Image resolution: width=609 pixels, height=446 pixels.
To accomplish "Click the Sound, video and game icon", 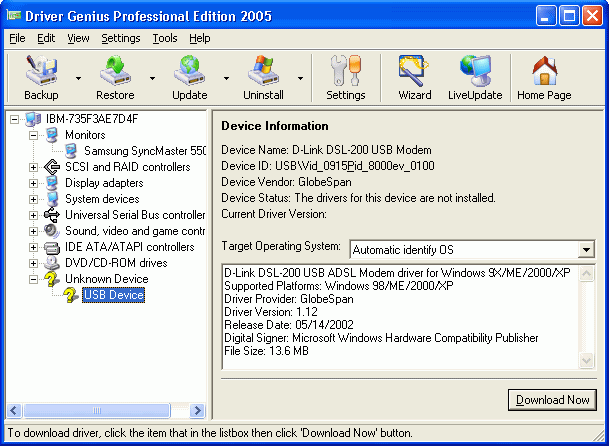I will (52, 231).
